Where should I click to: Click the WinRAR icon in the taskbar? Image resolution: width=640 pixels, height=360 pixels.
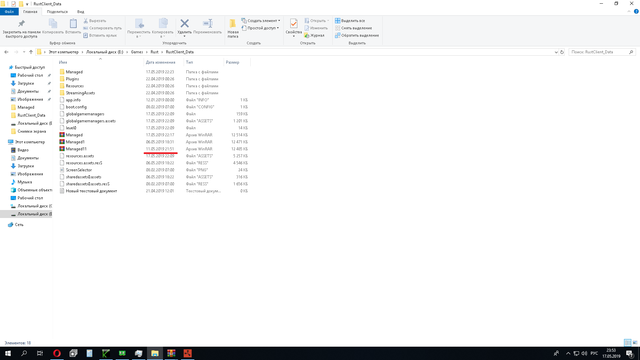[x=171, y=353]
